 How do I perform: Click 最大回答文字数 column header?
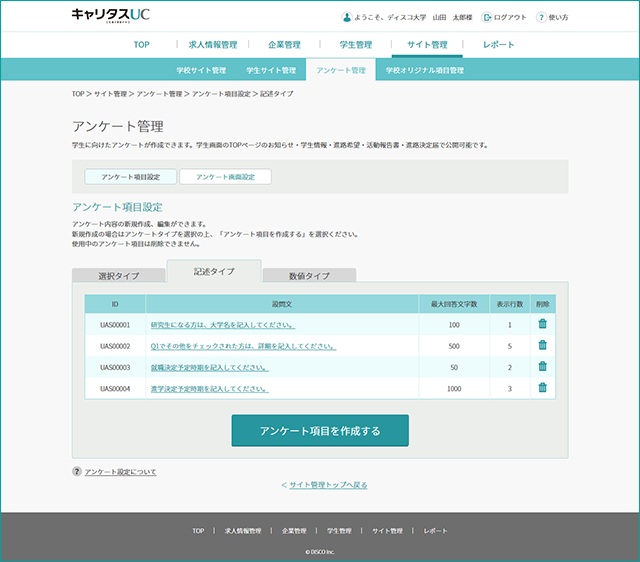pos(454,304)
